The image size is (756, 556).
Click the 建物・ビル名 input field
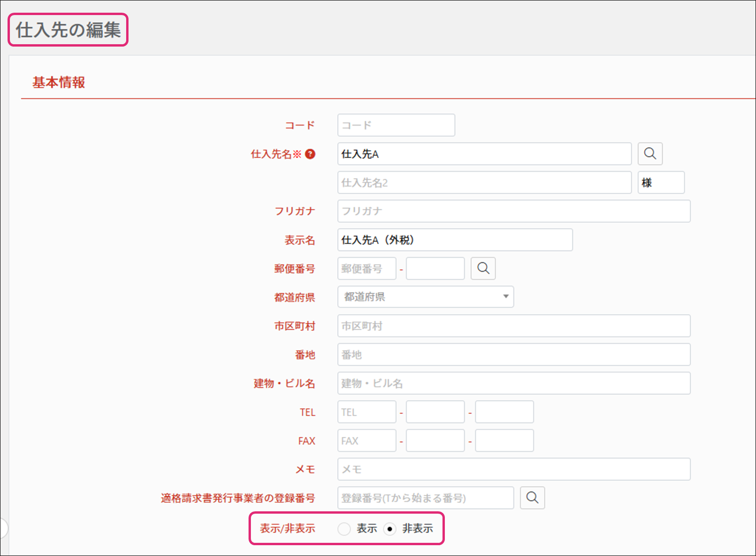point(514,383)
